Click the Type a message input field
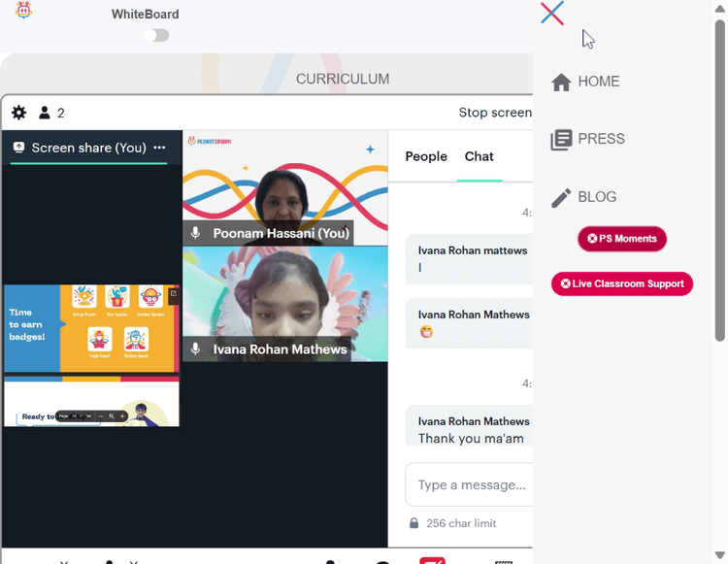Screen dimensions: 728x564 pos(469,484)
